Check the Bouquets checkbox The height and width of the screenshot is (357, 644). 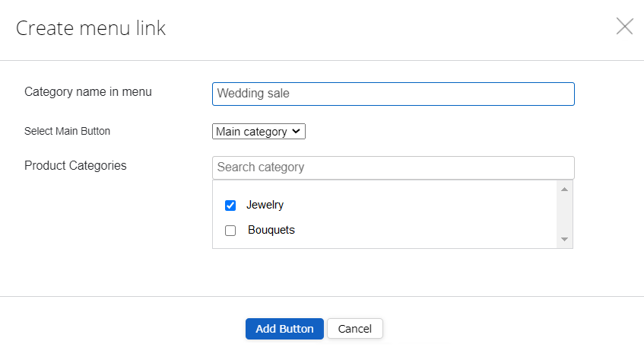[x=230, y=231]
